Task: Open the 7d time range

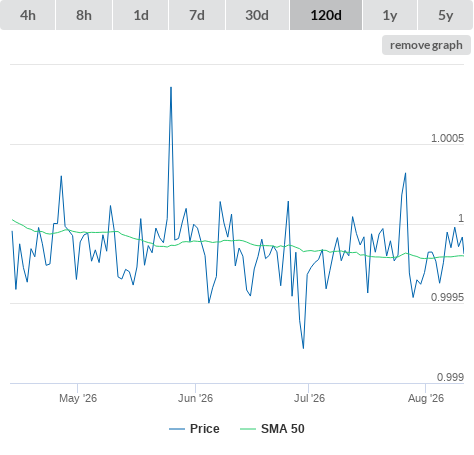Action: pyautogui.click(x=197, y=15)
